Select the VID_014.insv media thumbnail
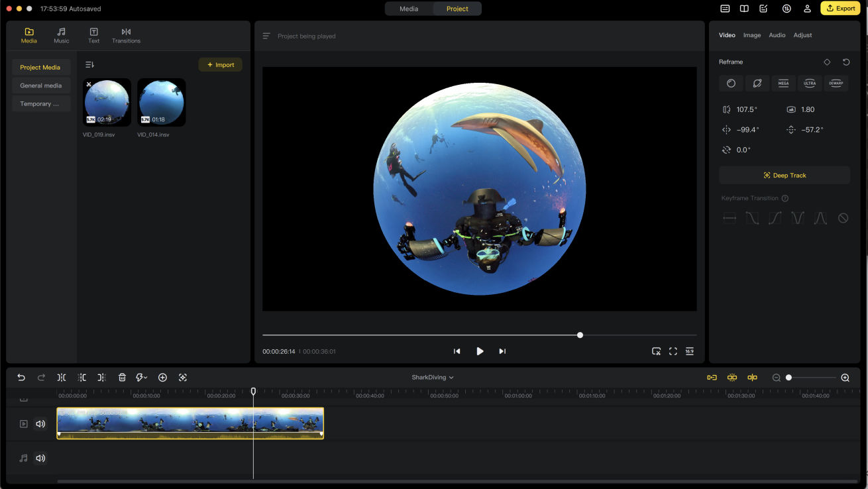This screenshot has width=868, height=489. pos(161,102)
